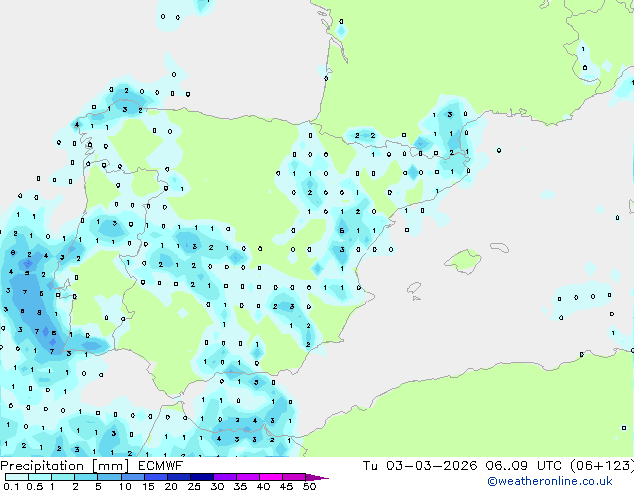634x490 pixels.
Task: Click the above-50 arrow end of the legend
Action: coord(317,477)
